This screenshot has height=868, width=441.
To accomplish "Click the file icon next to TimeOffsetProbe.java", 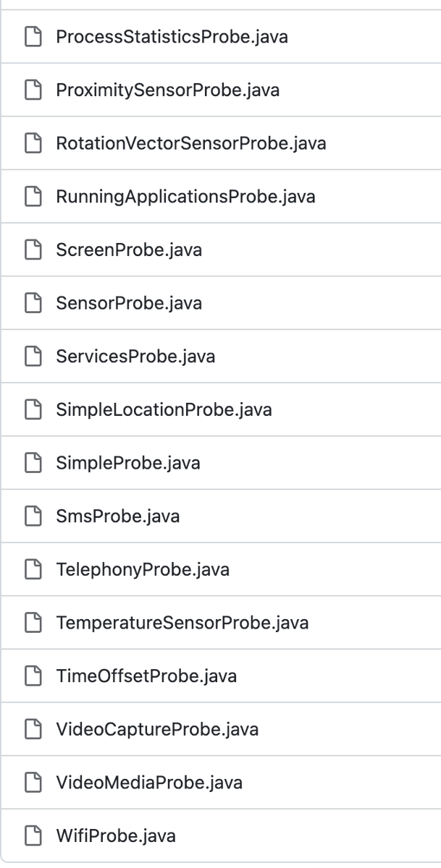I will (34, 676).
